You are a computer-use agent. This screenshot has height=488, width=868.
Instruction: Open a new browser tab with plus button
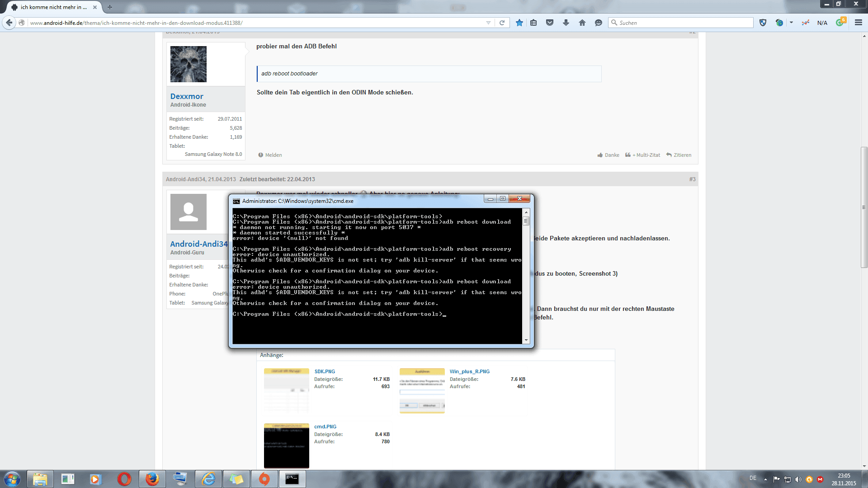point(110,7)
